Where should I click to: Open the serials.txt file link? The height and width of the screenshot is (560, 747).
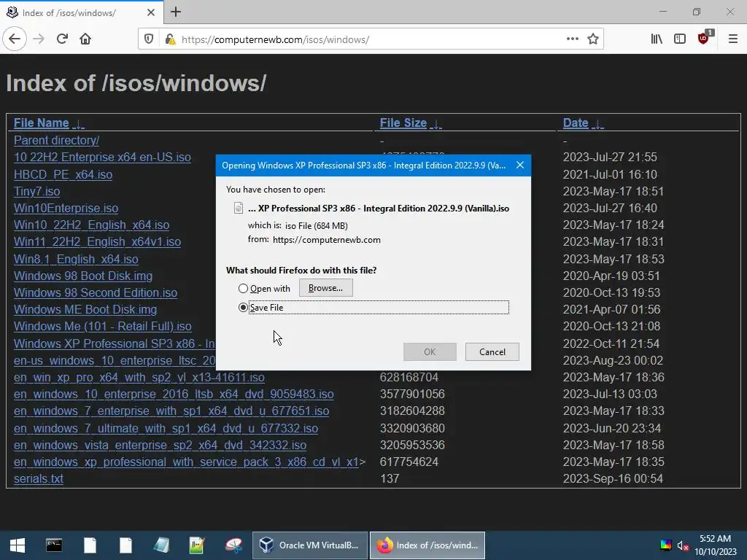tap(38, 478)
